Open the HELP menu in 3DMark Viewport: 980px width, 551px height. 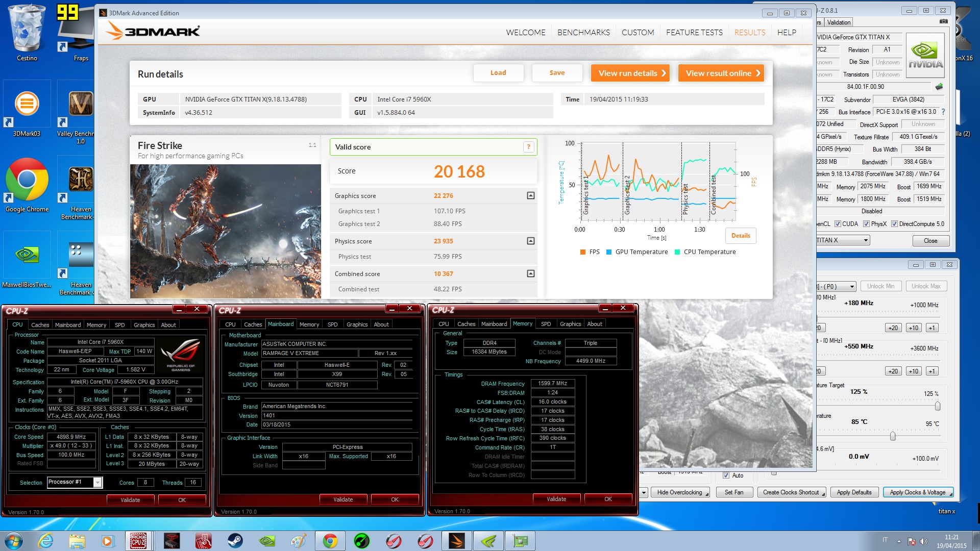point(787,33)
